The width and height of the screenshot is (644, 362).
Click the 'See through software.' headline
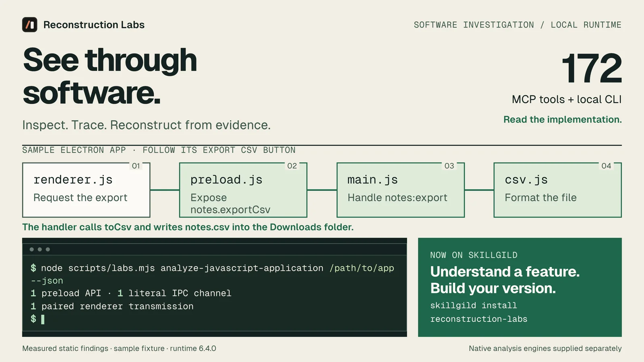tap(110, 76)
